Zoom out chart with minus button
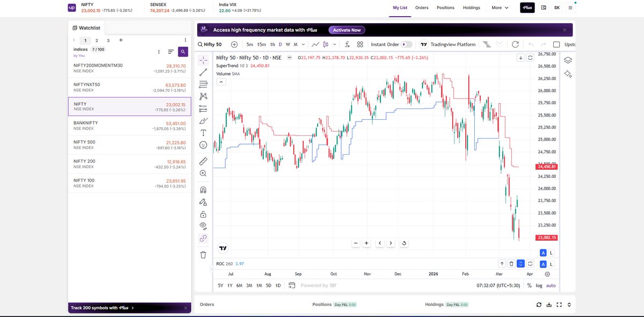This screenshot has width=644, height=317. pos(356,243)
